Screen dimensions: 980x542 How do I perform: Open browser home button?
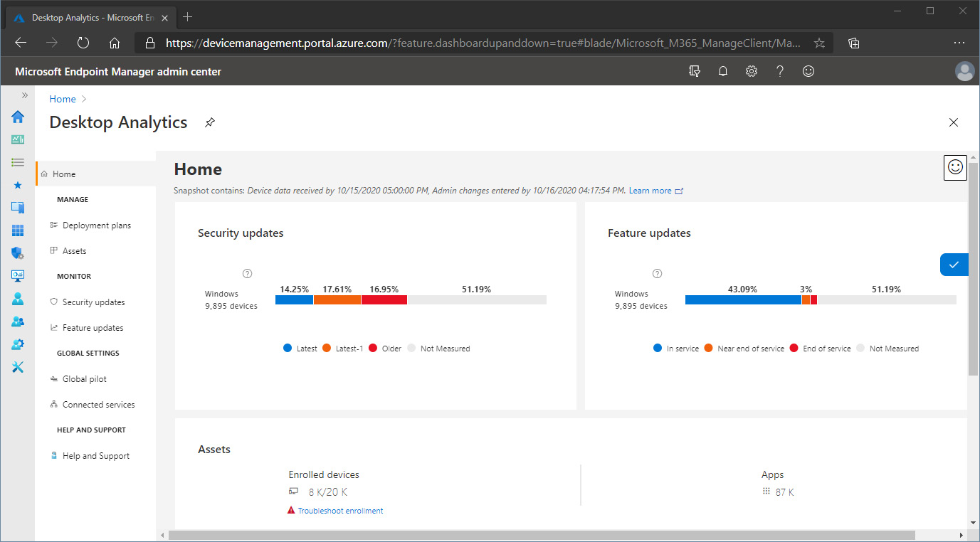(115, 43)
